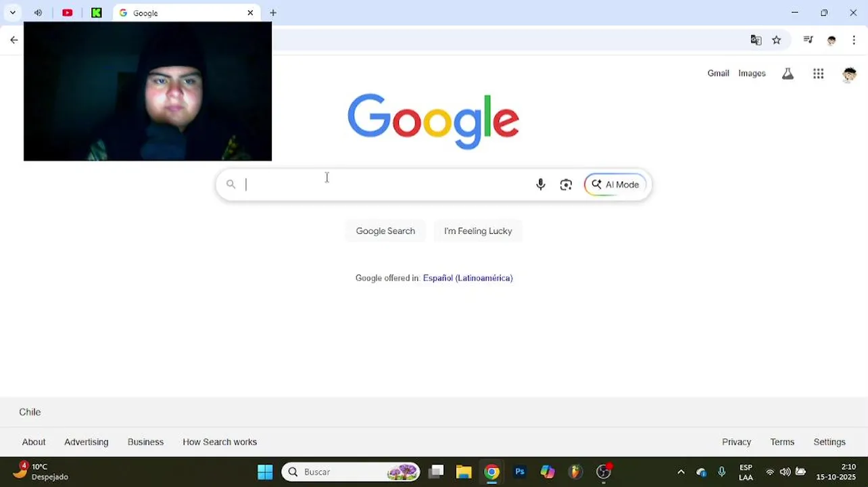Viewport: 868px width, 487px height.
Task: Click the search magnifier icon in search box
Action: pos(231,184)
